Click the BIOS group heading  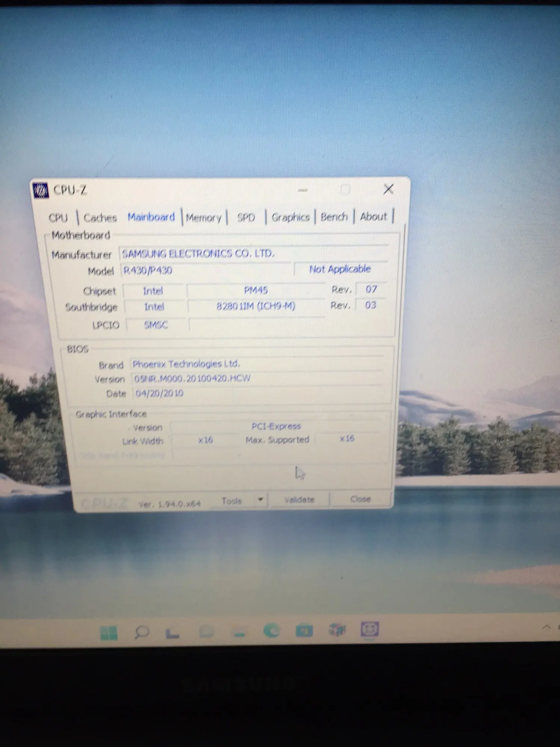point(77,349)
